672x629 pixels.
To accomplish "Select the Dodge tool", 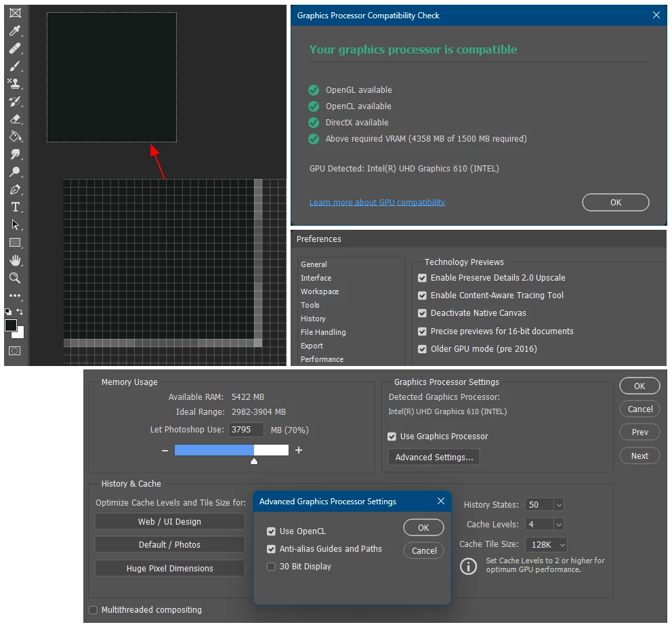I will click(x=15, y=172).
